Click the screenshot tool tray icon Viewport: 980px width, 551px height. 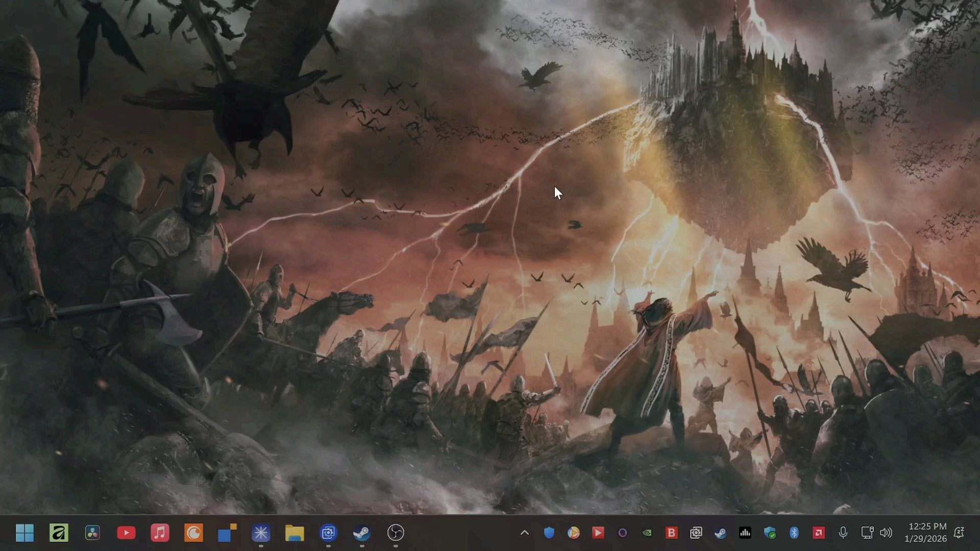[696, 533]
